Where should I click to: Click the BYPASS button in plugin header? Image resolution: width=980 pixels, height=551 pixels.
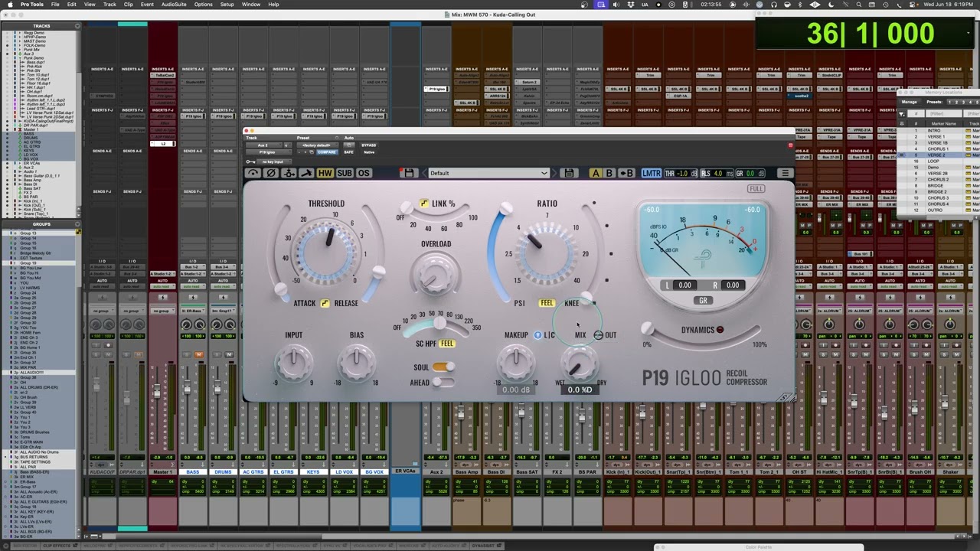[368, 145]
